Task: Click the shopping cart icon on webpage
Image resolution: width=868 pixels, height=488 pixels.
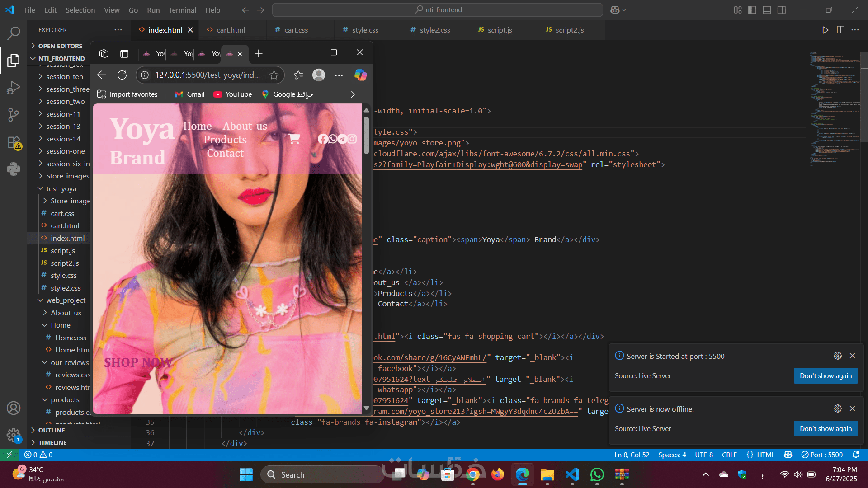Action: (294, 139)
